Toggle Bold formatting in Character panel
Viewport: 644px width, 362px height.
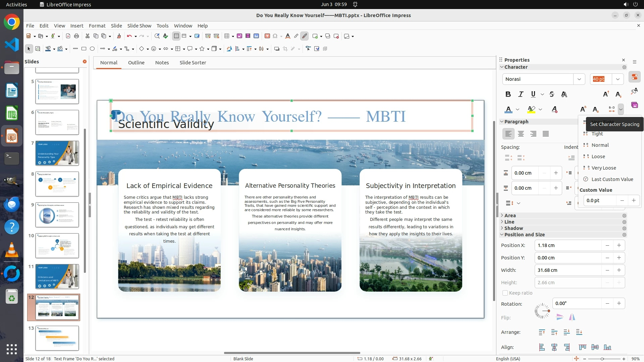[508, 95]
